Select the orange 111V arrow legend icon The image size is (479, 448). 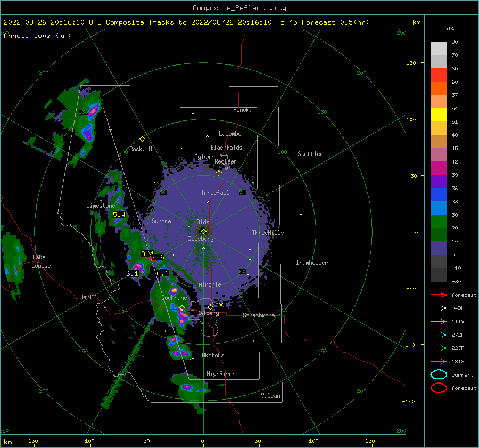[x=439, y=321]
